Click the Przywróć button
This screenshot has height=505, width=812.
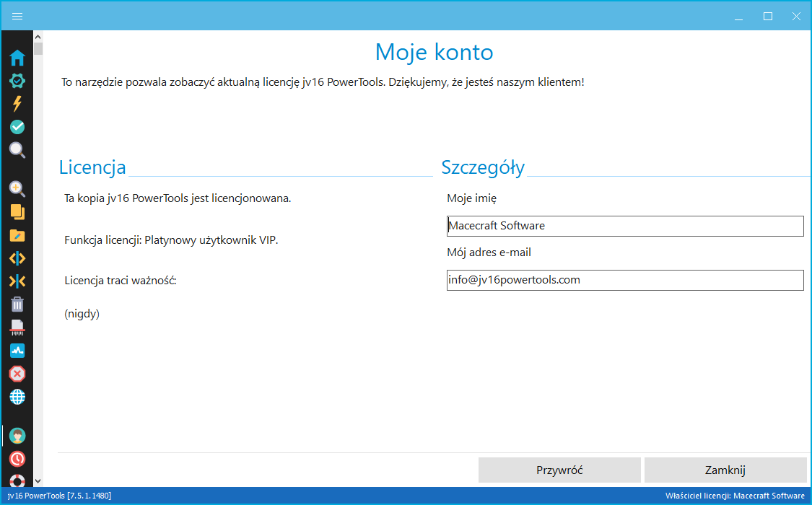pos(559,470)
